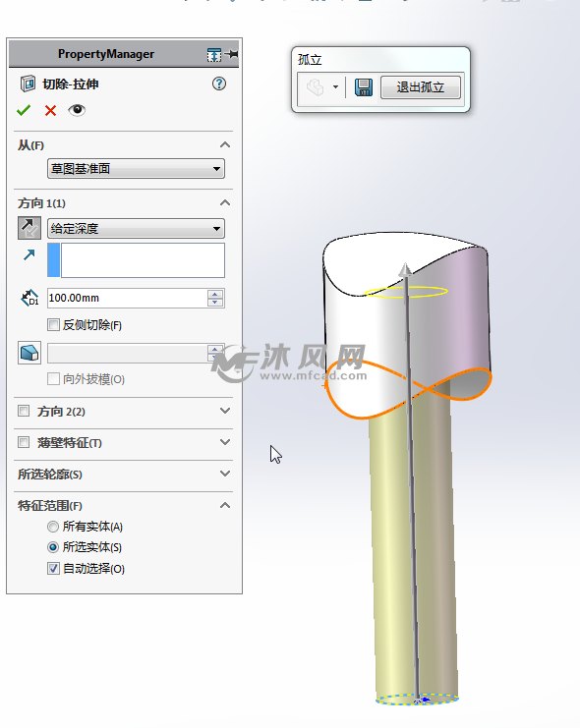The image size is (580, 728).
Task: Select 所有实体 radio button
Action: [53, 527]
